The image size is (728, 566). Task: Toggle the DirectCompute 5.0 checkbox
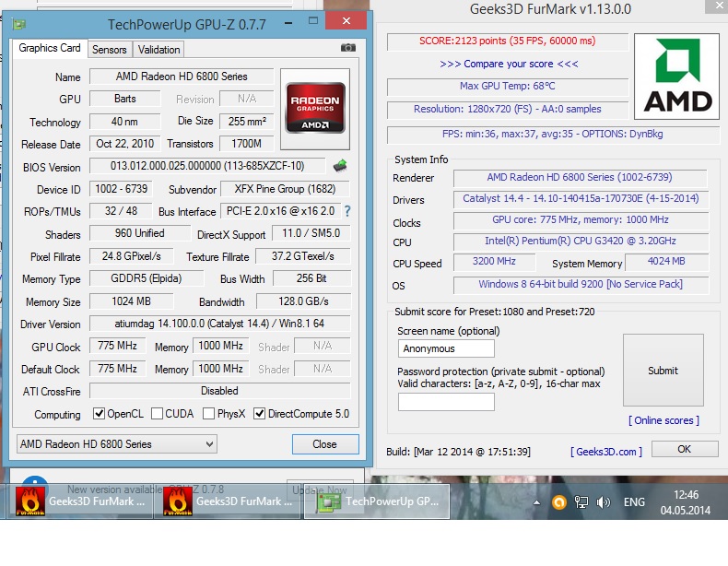[259, 413]
